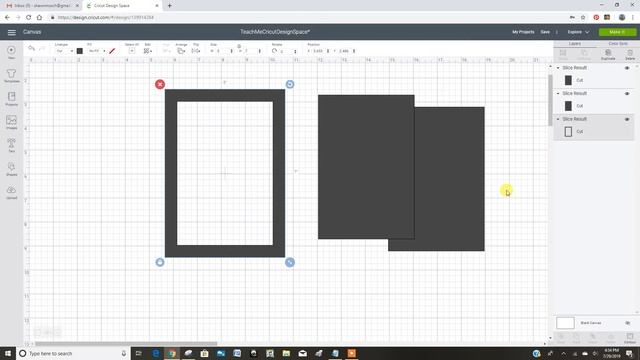Select the Text tool
The image size is (640, 360).
(11, 145)
